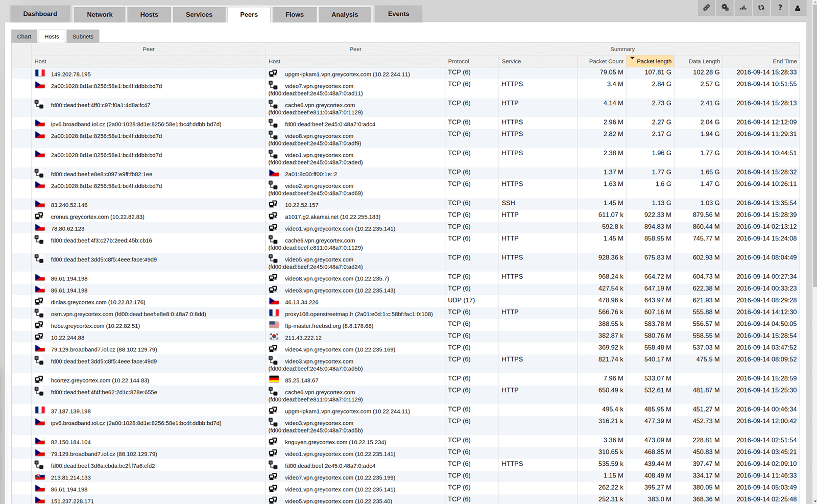
Task: Open the Events tab
Action: (x=398, y=14)
